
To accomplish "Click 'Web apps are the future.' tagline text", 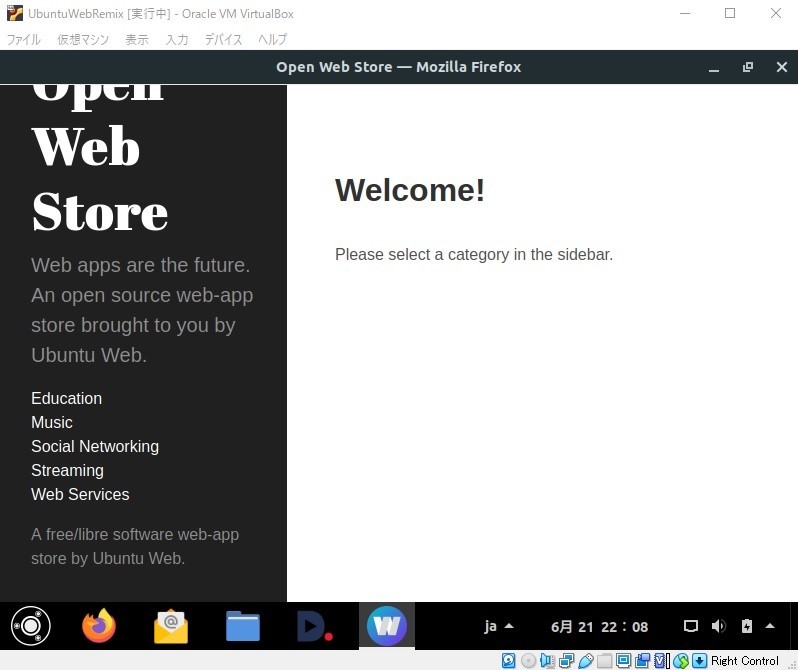I will point(140,265).
